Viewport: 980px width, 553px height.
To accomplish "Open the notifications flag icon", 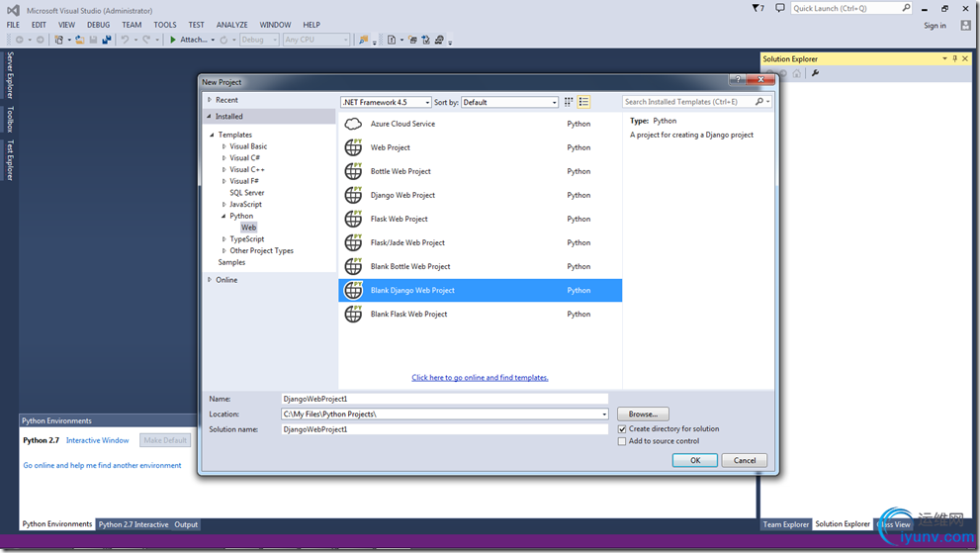I will [x=757, y=8].
